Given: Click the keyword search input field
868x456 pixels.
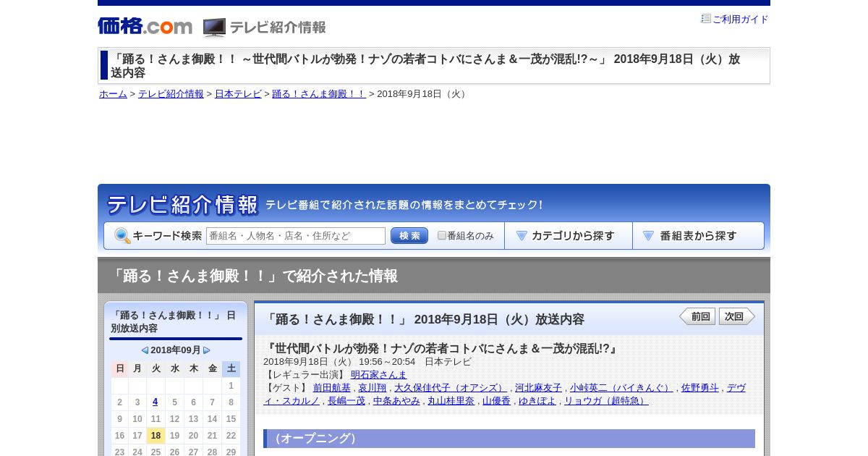Looking at the screenshot, I should tap(296, 236).
